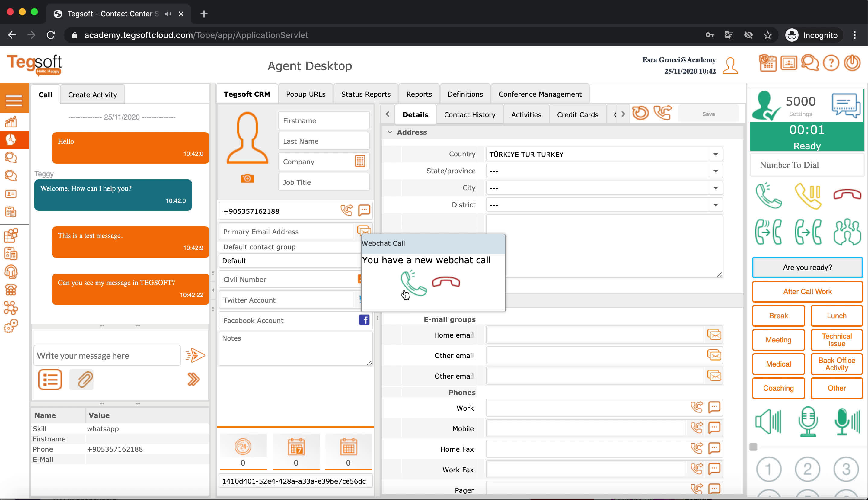The image size is (868, 500).
Task: Toggle the microphone mute icon
Action: (x=808, y=421)
